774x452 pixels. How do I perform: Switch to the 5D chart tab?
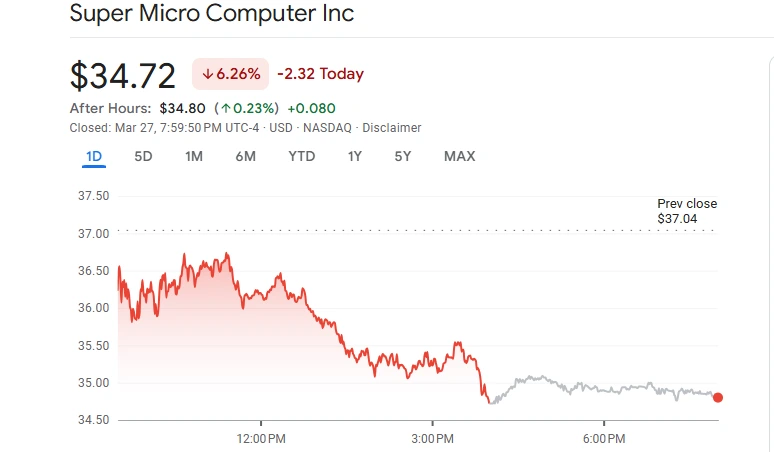(143, 156)
